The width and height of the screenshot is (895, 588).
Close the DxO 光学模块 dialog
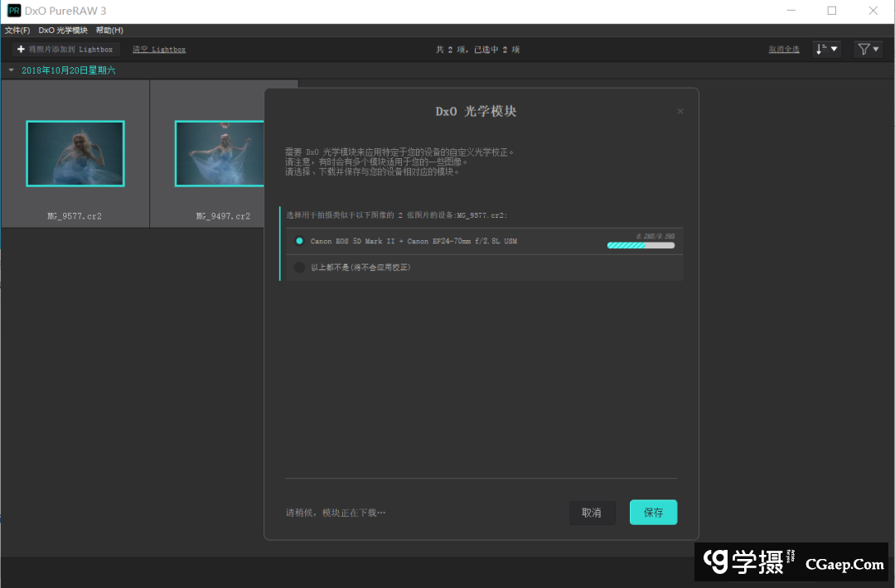tap(680, 111)
